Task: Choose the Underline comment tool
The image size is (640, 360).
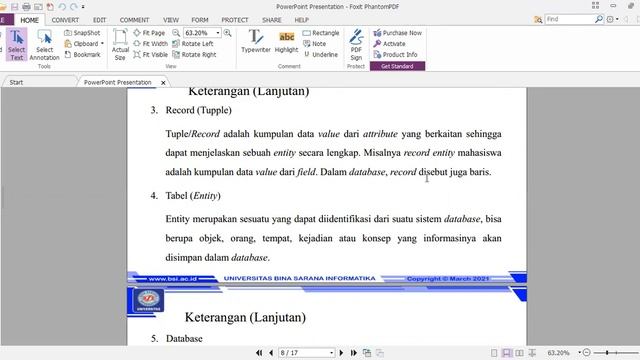Action: [x=320, y=54]
